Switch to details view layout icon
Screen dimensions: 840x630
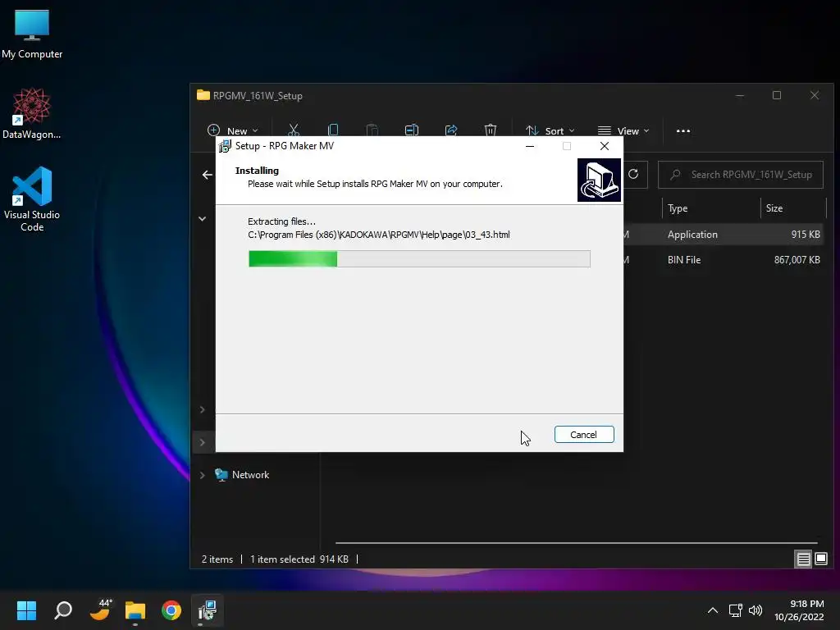[x=803, y=559]
